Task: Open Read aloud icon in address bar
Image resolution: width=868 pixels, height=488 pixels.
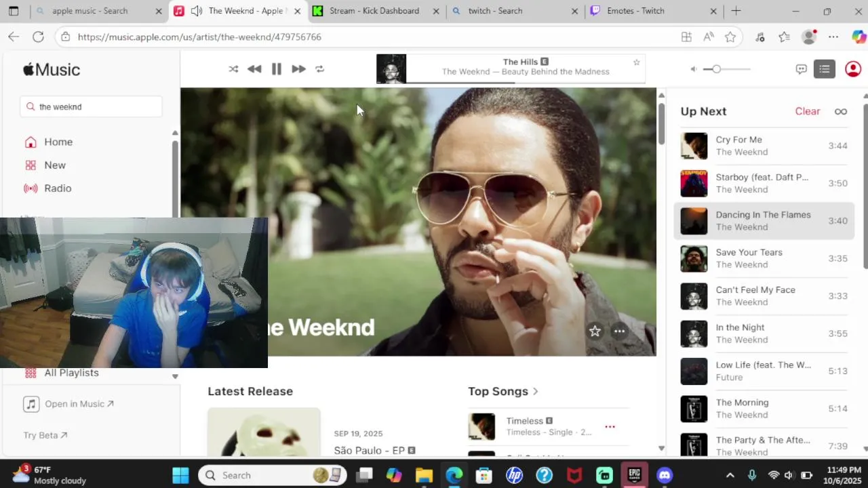Action: pos(709,37)
